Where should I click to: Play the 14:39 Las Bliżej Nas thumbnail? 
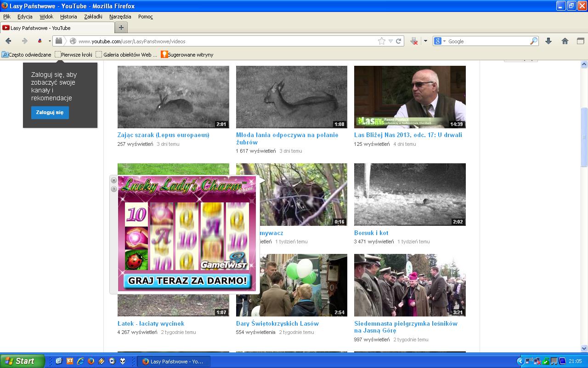[410, 97]
